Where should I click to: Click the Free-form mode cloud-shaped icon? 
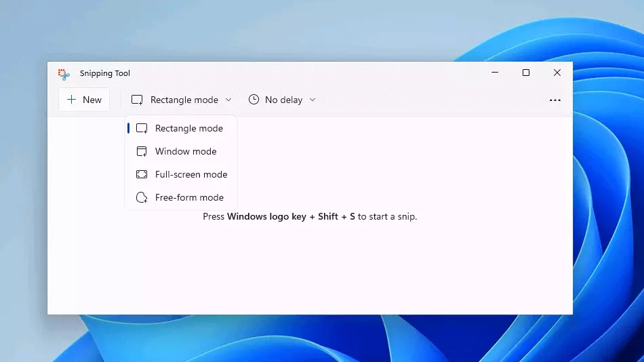coord(142,198)
